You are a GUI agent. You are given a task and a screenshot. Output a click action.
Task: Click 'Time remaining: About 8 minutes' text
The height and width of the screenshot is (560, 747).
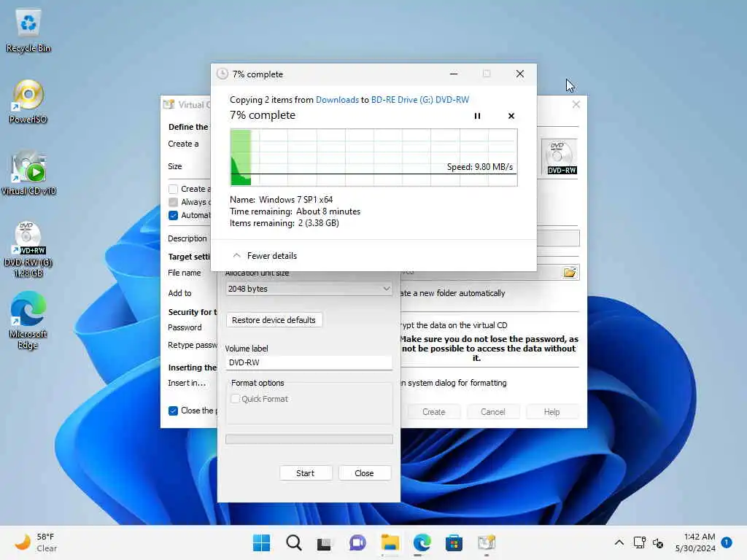tap(295, 211)
